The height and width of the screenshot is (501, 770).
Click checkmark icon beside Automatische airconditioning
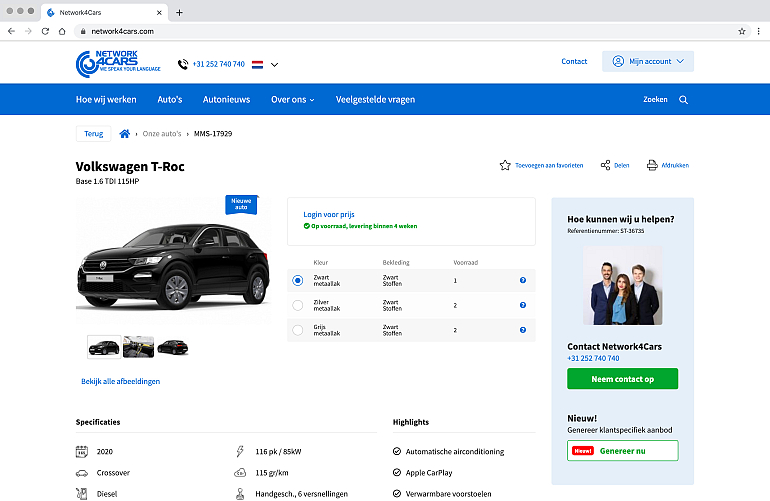coord(397,451)
